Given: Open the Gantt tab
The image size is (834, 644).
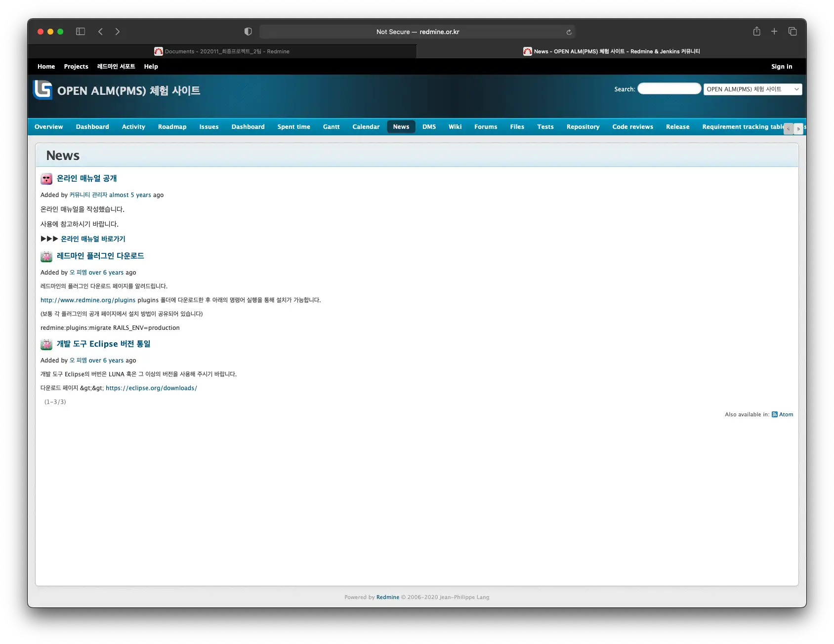Looking at the screenshot, I should (x=331, y=127).
